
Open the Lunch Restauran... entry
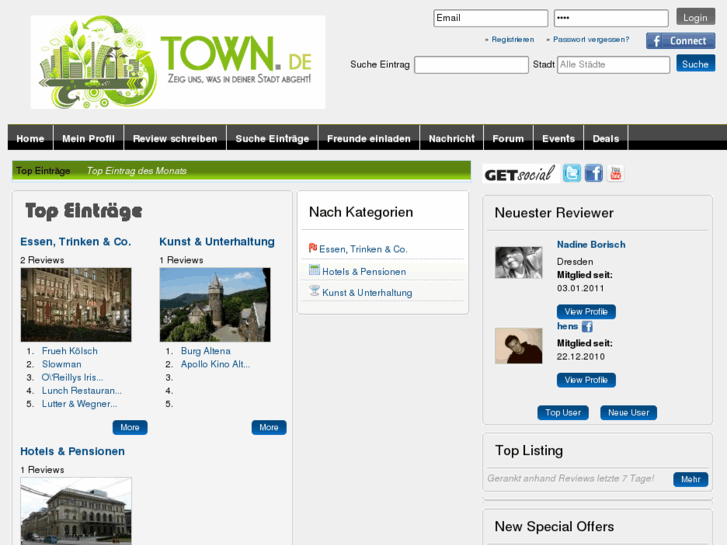click(x=82, y=391)
